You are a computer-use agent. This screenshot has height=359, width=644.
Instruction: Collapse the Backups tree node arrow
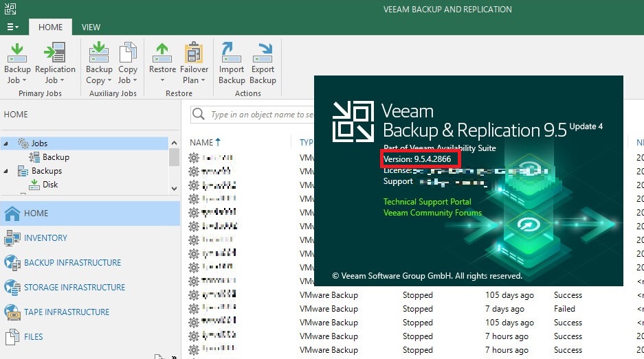point(5,171)
